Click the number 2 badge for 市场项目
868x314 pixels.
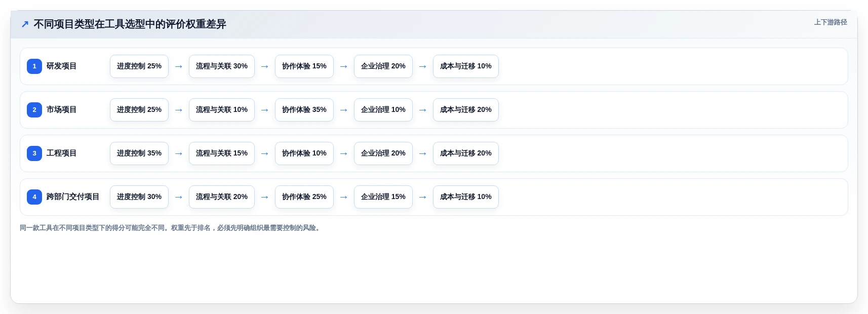pos(34,110)
